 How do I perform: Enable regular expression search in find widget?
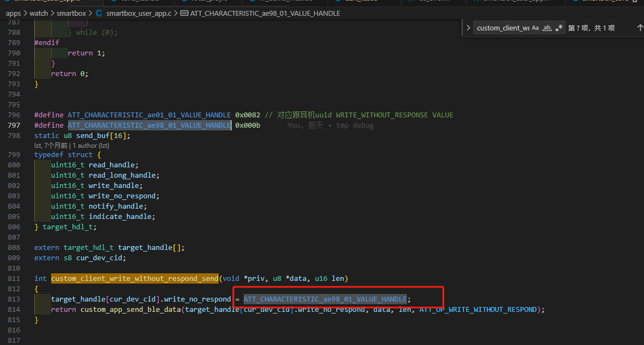tap(559, 28)
